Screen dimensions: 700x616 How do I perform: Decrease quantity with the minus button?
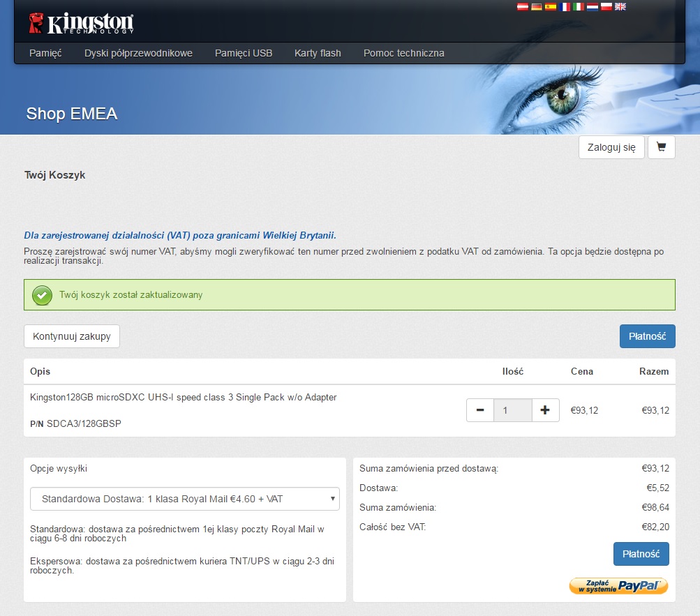tap(480, 410)
